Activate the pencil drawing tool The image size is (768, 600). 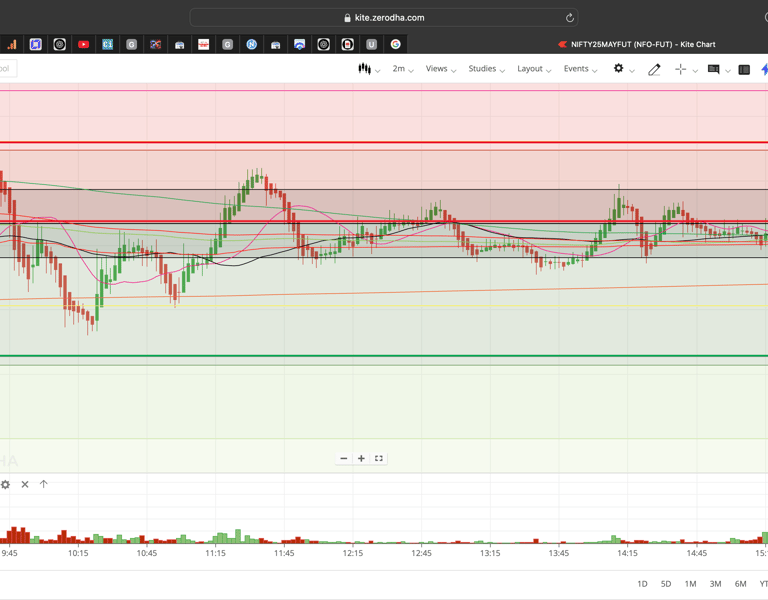654,70
